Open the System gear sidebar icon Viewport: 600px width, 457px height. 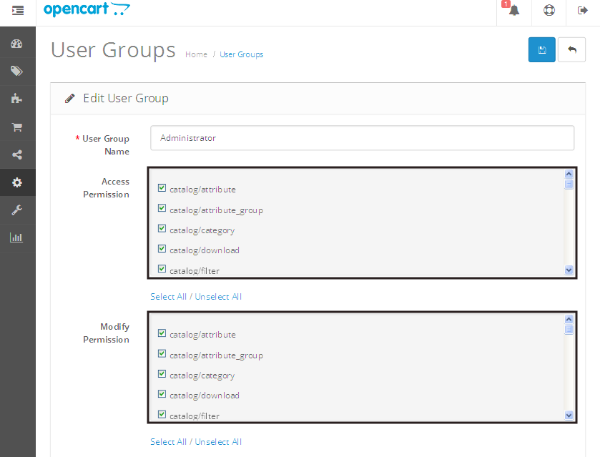point(17,182)
